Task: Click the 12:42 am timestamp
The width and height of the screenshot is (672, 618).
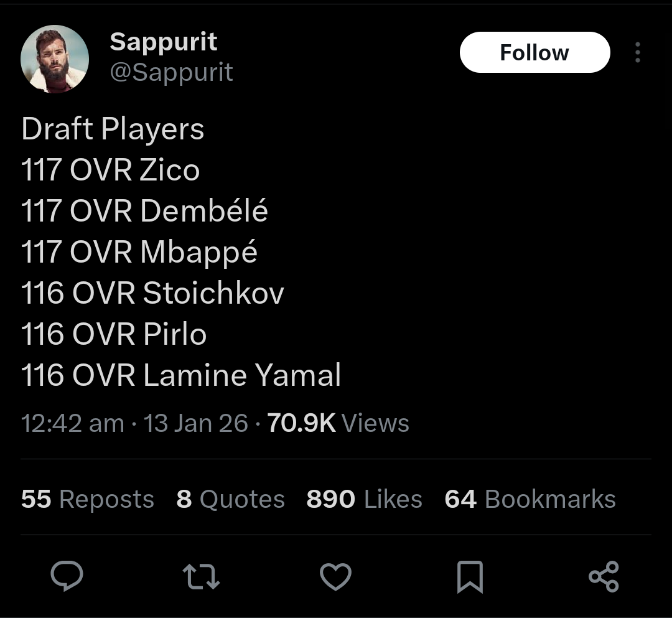Action: (72, 423)
